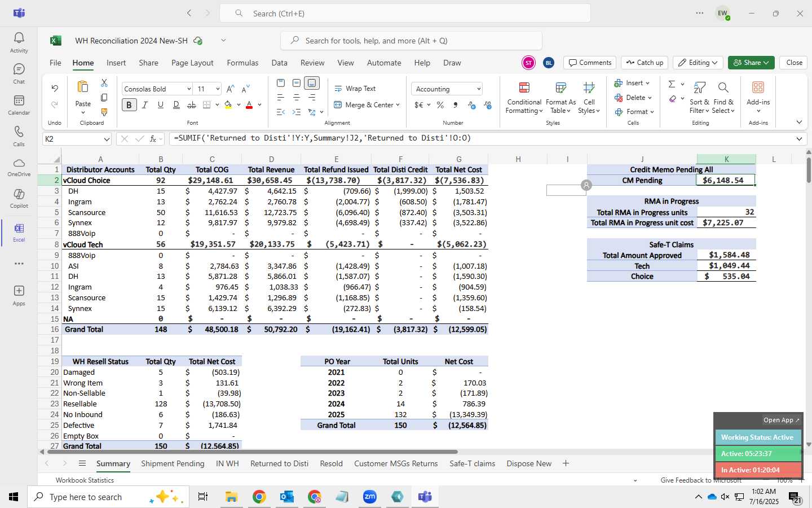Viewport: 812px width, 508px height.
Task: Click the Cut scissors icon
Action: pos(104,83)
